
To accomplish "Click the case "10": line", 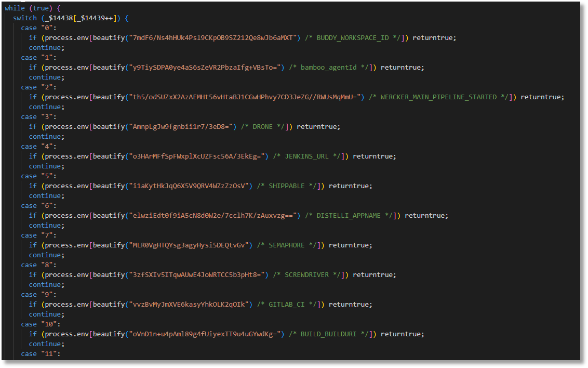I will pos(41,324).
